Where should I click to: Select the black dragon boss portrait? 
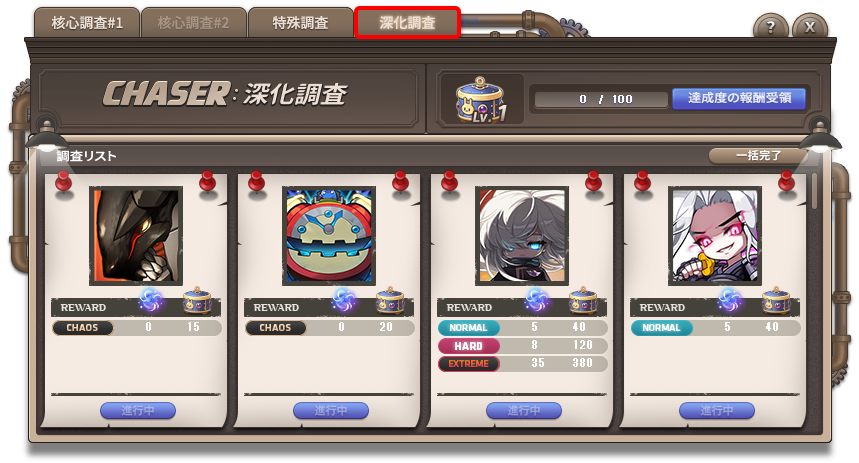click(136, 236)
